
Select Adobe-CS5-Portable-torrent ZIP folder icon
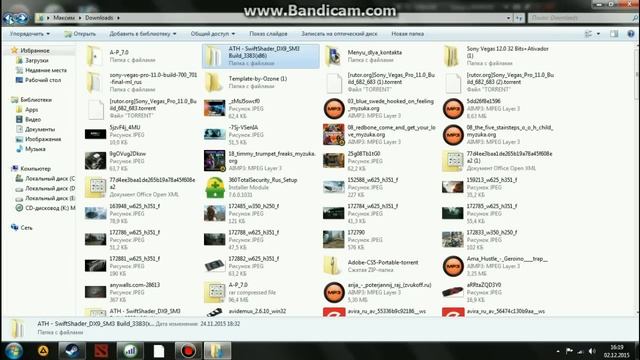click(x=333, y=266)
